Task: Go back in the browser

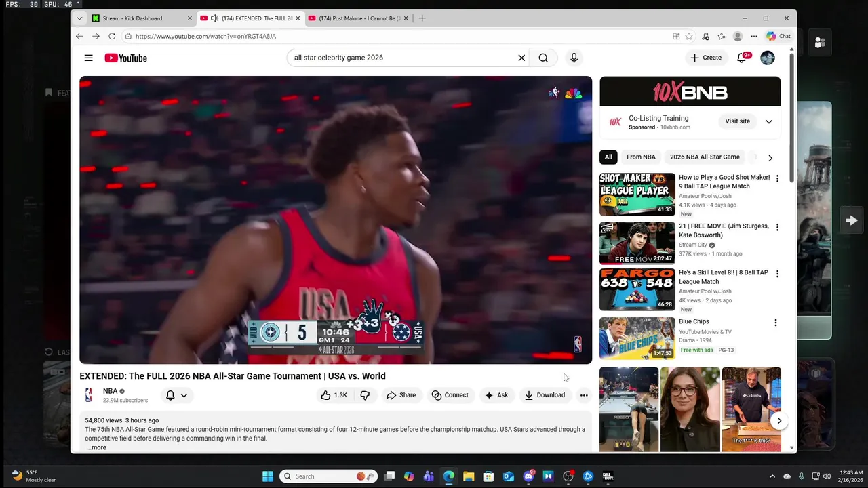Action: (x=79, y=36)
